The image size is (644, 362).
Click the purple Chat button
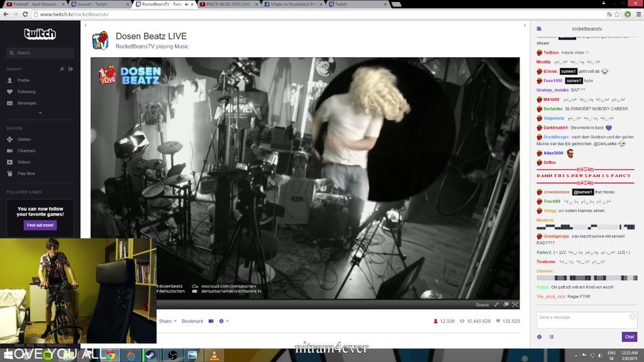[629, 337]
